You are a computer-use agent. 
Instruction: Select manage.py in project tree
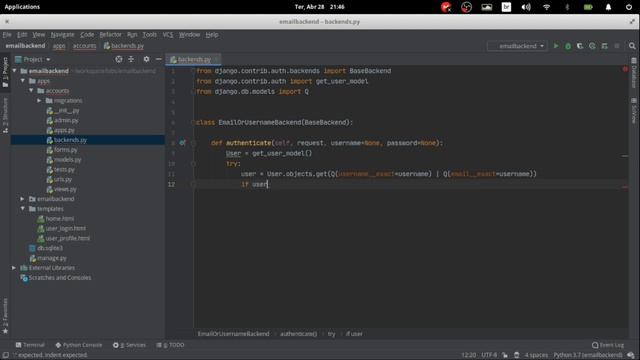(52, 258)
